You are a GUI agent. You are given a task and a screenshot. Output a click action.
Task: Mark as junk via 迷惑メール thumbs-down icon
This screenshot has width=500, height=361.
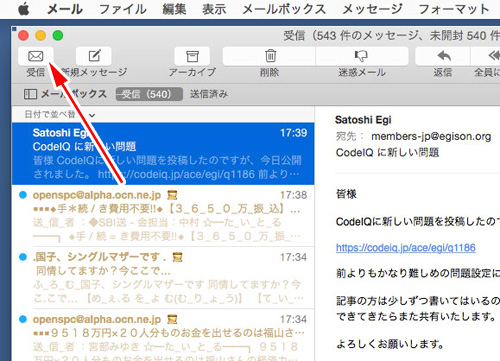coord(362,56)
